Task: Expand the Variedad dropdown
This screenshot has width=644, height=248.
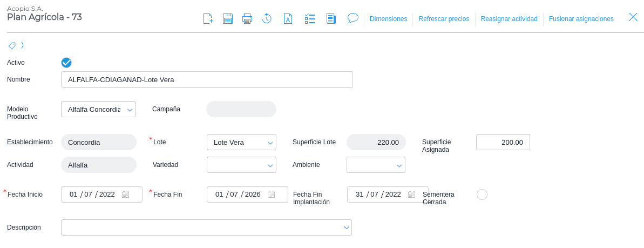Action: pos(270,165)
